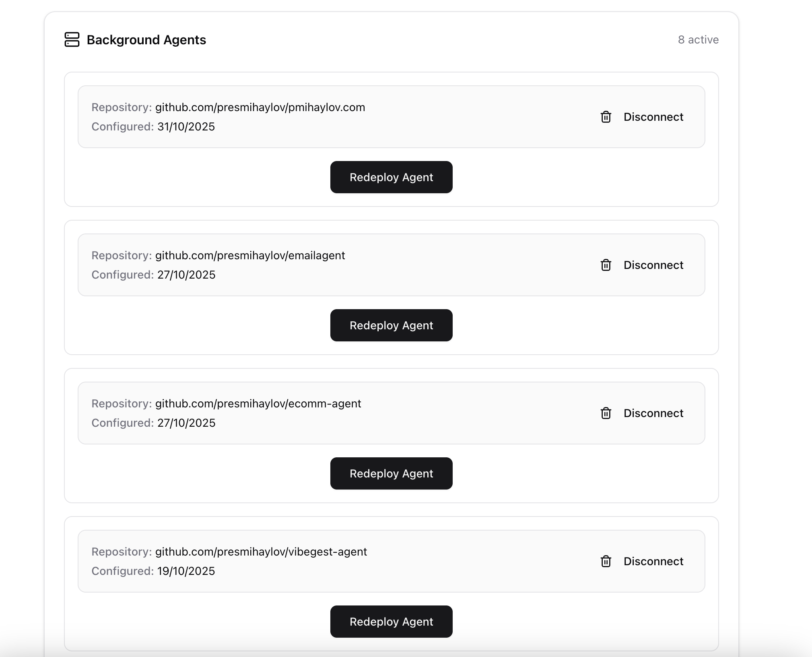Click the Background Agents heading
Screen dimensions: 812x657
[x=146, y=40]
